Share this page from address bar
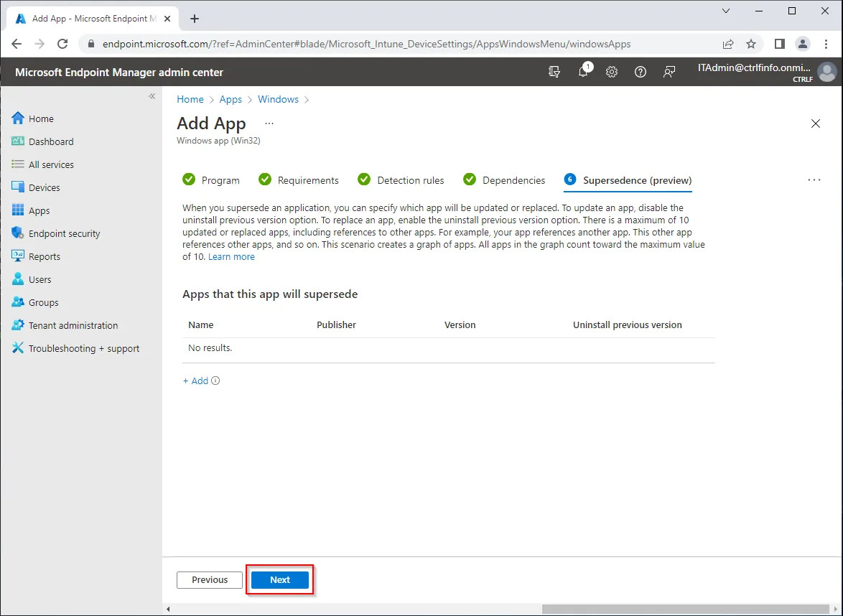Viewport: 843px width, 616px height. [x=728, y=44]
